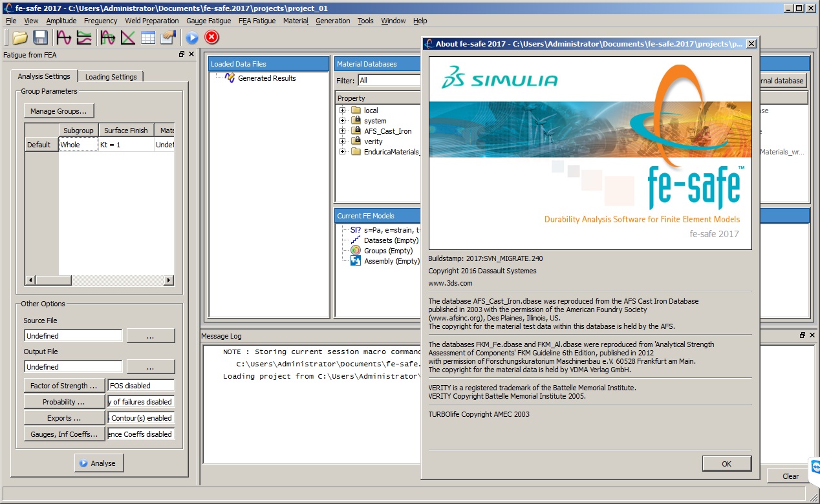Click the blue play run icon
Screen dimensions: 820x504
pos(192,37)
